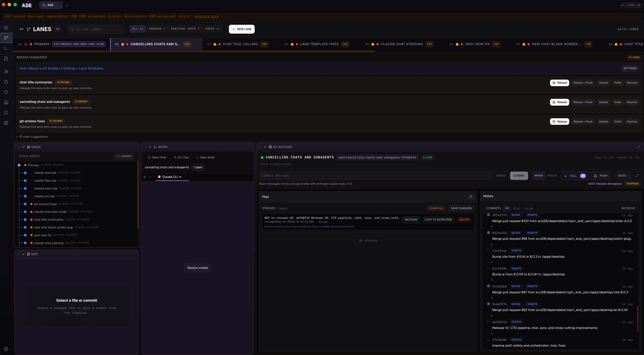Open the terminal icon in left sidebar
The height and width of the screenshot is (355, 644).
coord(6,48)
